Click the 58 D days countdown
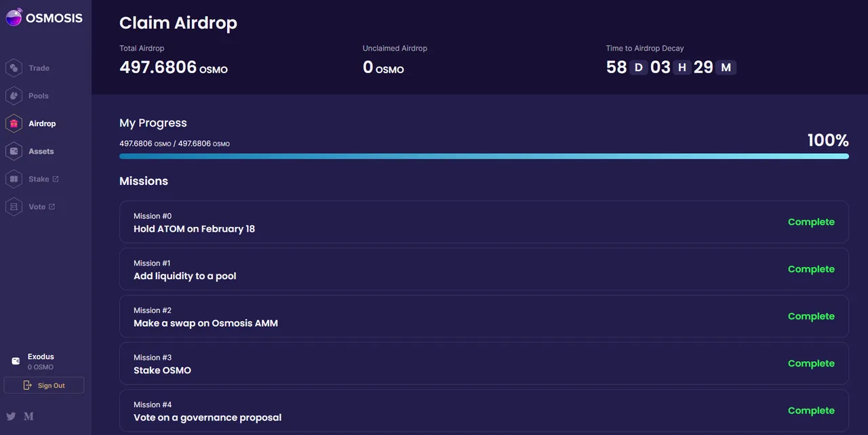The image size is (868, 435). pyautogui.click(x=627, y=67)
